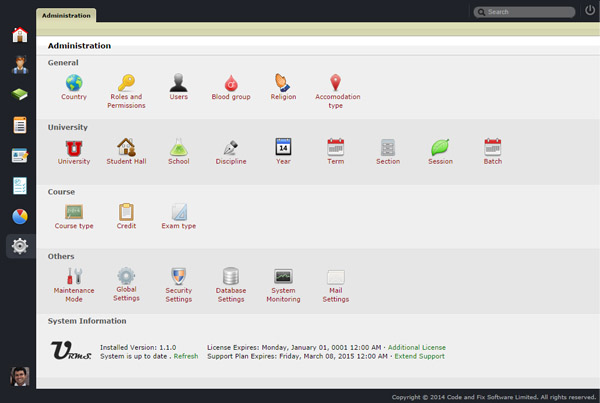Screen dimensions: 600x403
Task: Click the Student Hall label
Action: (x=126, y=161)
